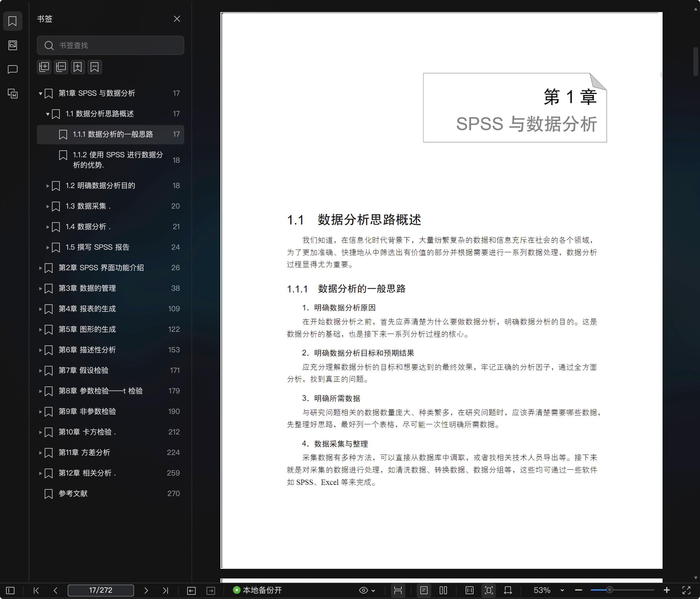This screenshot has height=599, width=700.
Task: Click the convert-to-Word sidebar icon
Action: (12, 94)
